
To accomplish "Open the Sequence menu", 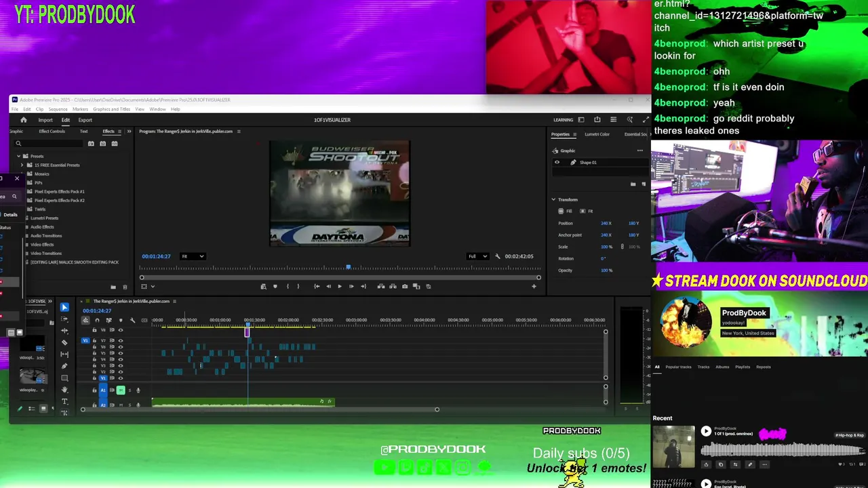I will 58,109.
